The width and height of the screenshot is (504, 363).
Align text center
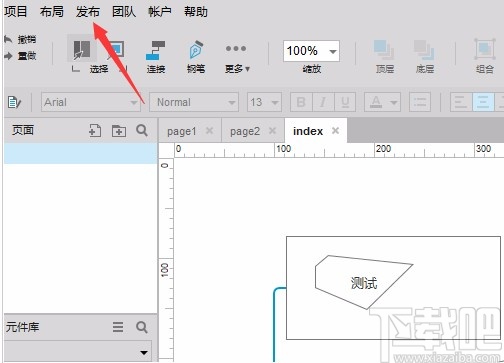483,102
